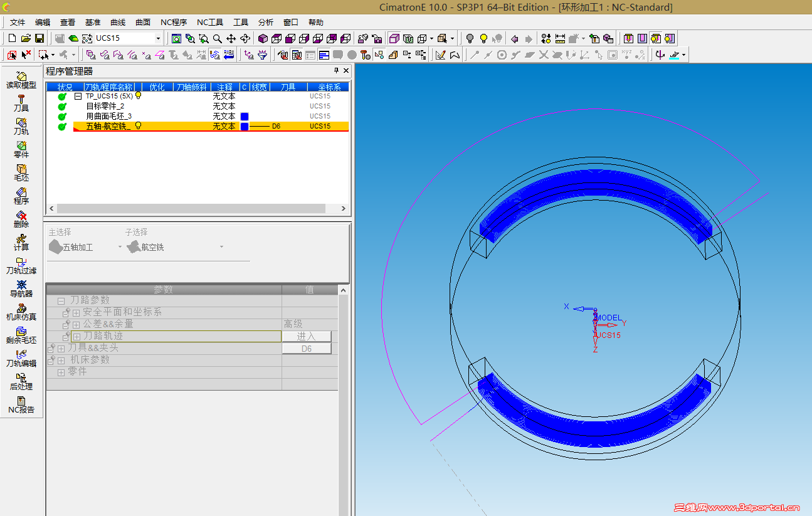812x516 pixels.
Task: Open 刀轨过滤 in the sidebar
Action: (21, 265)
